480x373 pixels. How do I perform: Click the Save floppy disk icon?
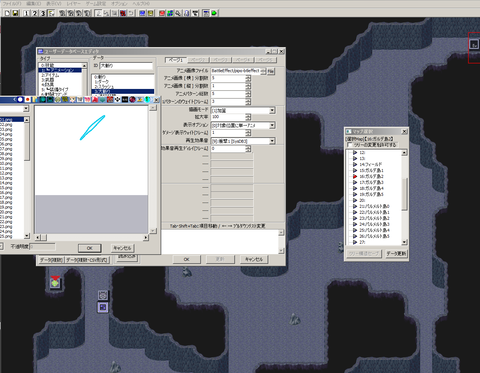tap(15, 13)
